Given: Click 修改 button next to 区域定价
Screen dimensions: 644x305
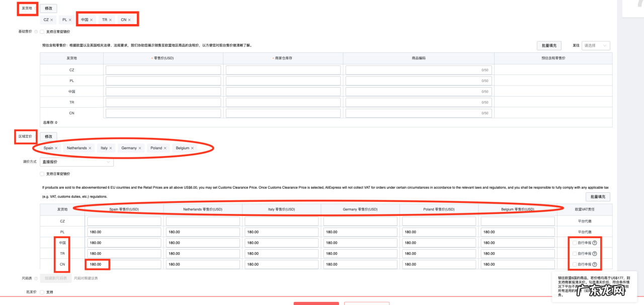Looking at the screenshot, I should 48,136.
